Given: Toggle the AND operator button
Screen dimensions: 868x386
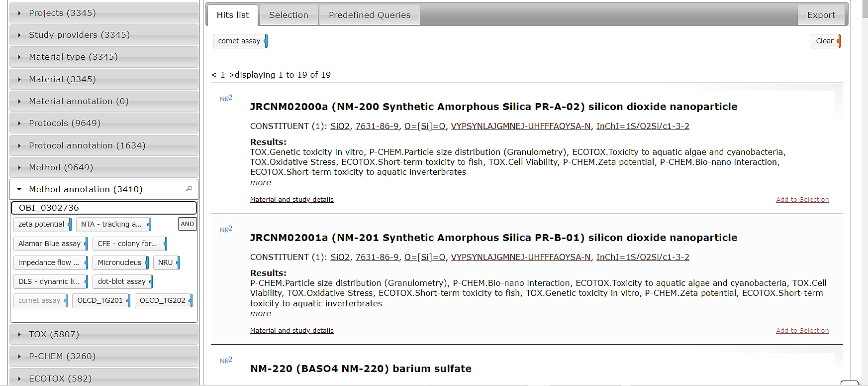Looking at the screenshot, I should tap(187, 224).
